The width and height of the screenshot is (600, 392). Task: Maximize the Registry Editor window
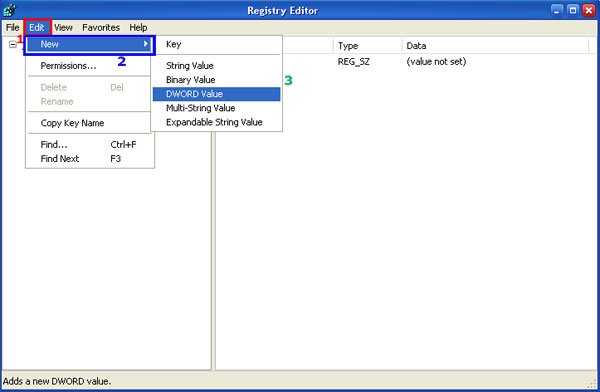pos(572,10)
